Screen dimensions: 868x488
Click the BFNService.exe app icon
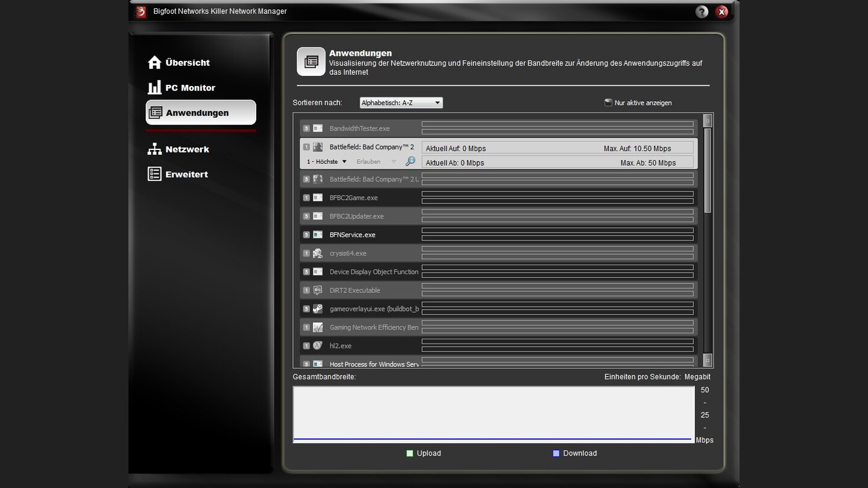point(318,235)
